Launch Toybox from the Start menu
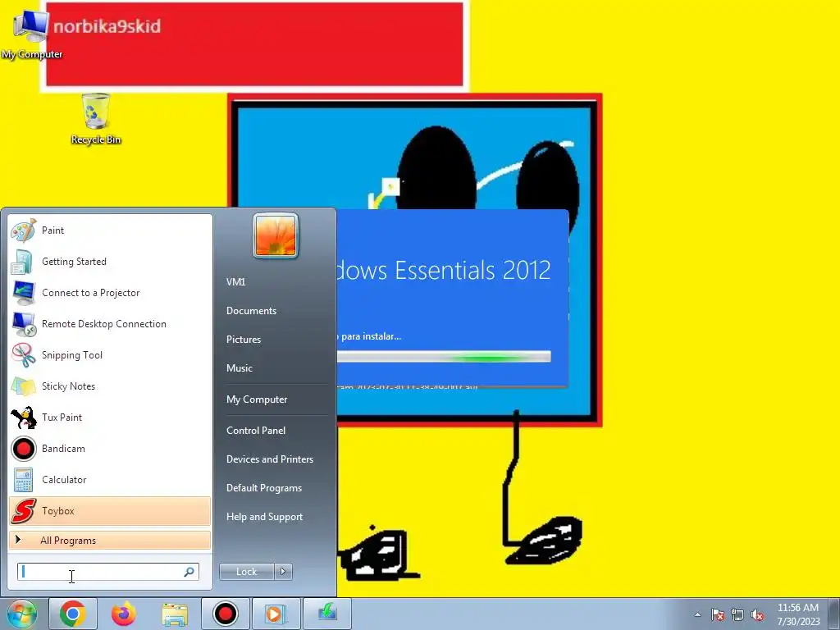This screenshot has width=840, height=630. [x=110, y=510]
